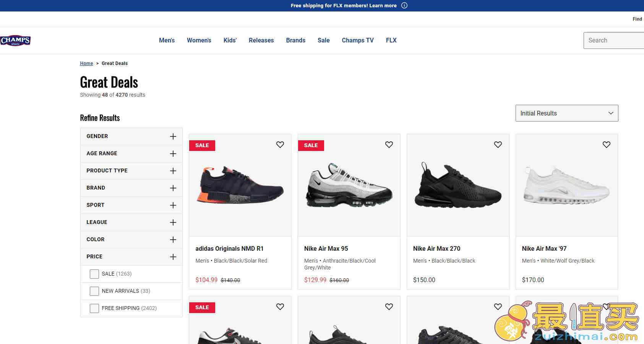Click the SALE badge on adidas NMD R1

coord(202,145)
